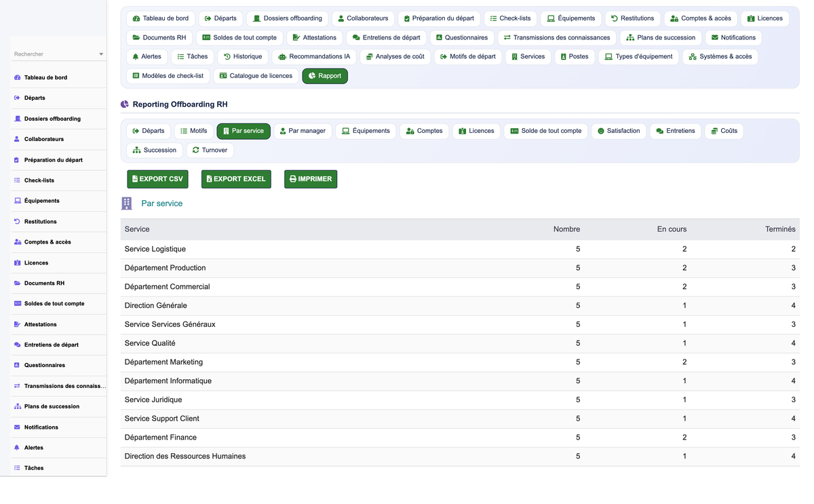Click the Direction des Ressources Humaines row text
The height and width of the screenshot is (504, 814).
[x=185, y=456]
